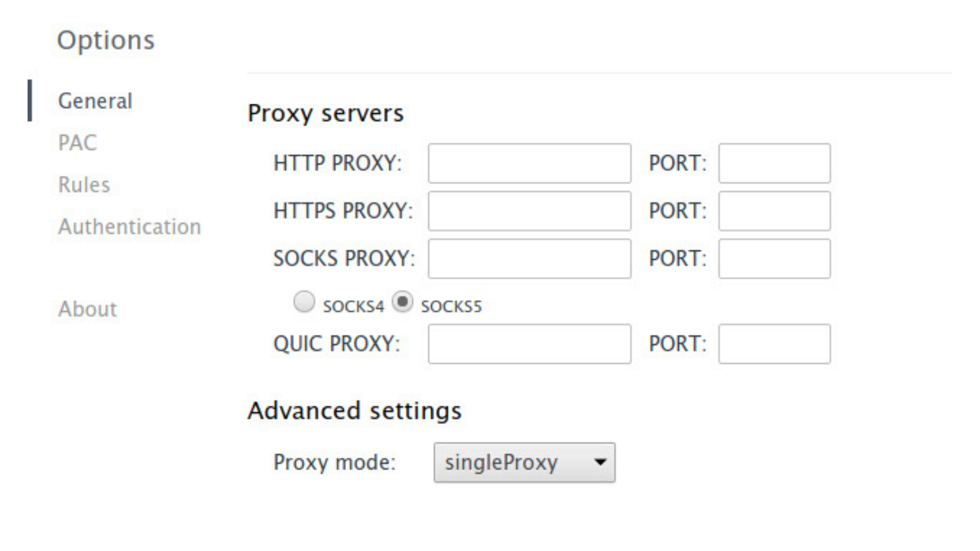The height and width of the screenshot is (551, 980).
Task: Open the PAC settings tab
Action: pos(78,141)
